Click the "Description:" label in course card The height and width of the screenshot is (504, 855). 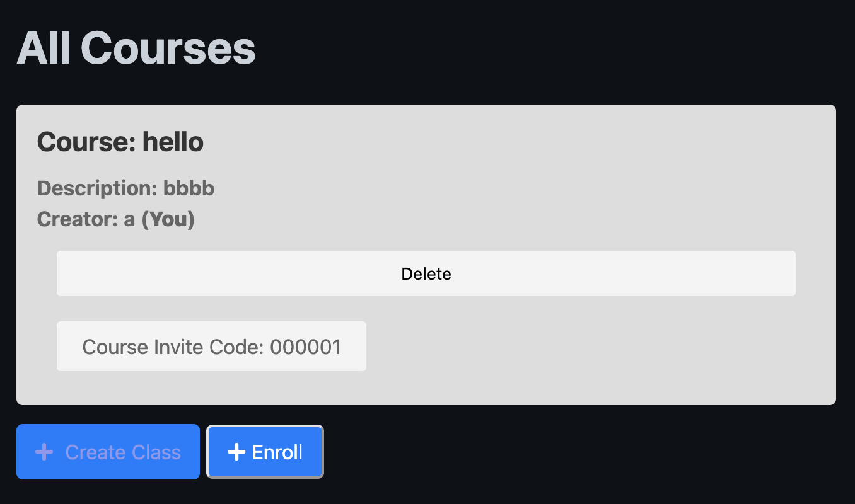click(x=98, y=188)
